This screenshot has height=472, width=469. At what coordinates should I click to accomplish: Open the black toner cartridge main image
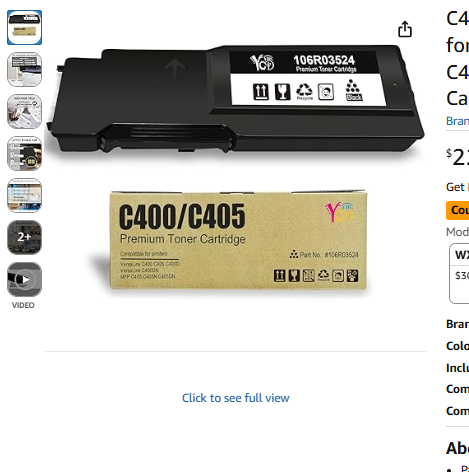[235, 100]
